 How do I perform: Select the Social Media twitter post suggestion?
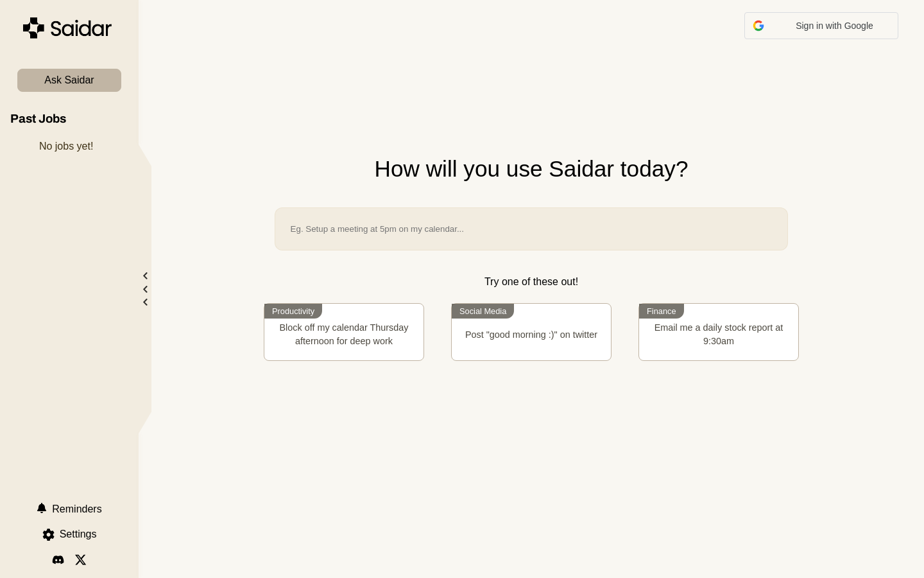coord(531,332)
